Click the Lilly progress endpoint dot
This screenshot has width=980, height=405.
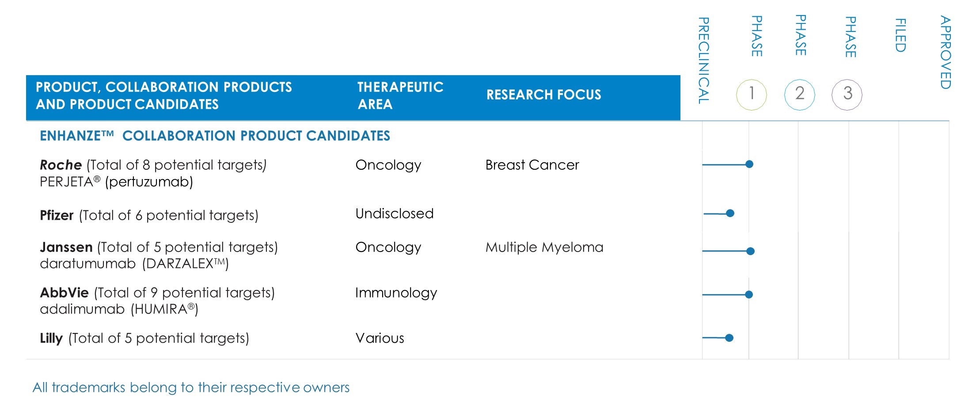pos(729,338)
